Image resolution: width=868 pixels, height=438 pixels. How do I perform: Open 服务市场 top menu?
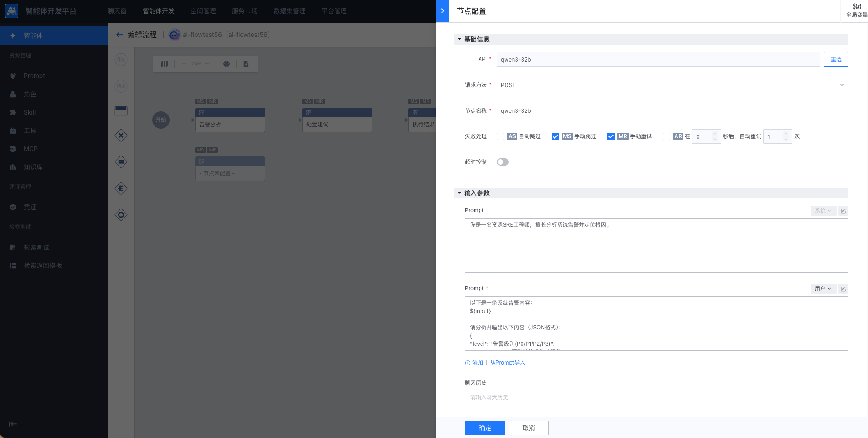coord(245,11)
